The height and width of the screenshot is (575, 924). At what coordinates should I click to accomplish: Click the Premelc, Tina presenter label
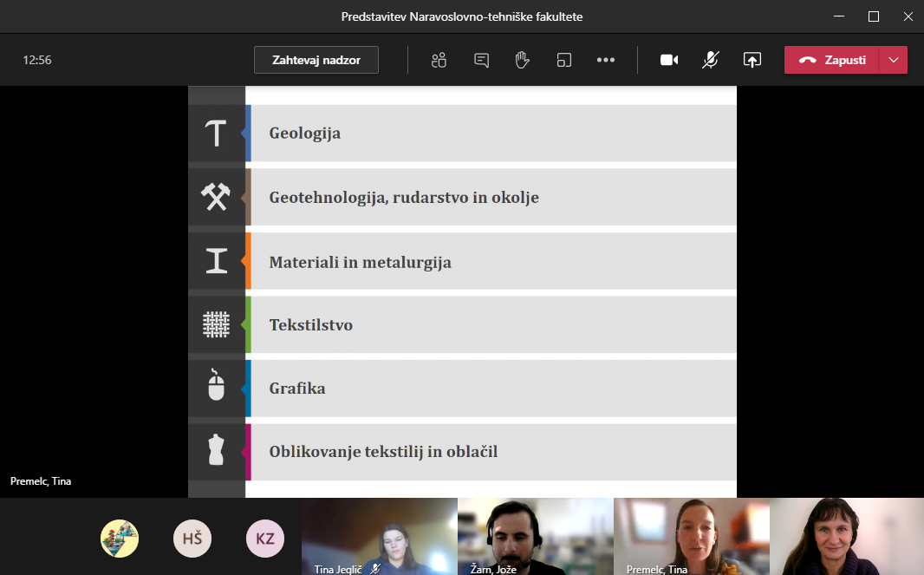tap(41, 481)
